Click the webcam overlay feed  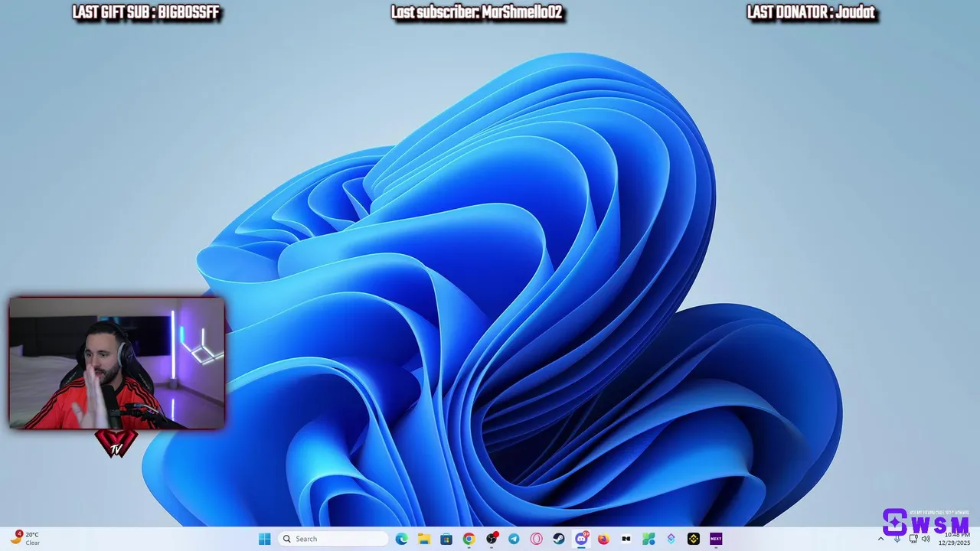117,363
